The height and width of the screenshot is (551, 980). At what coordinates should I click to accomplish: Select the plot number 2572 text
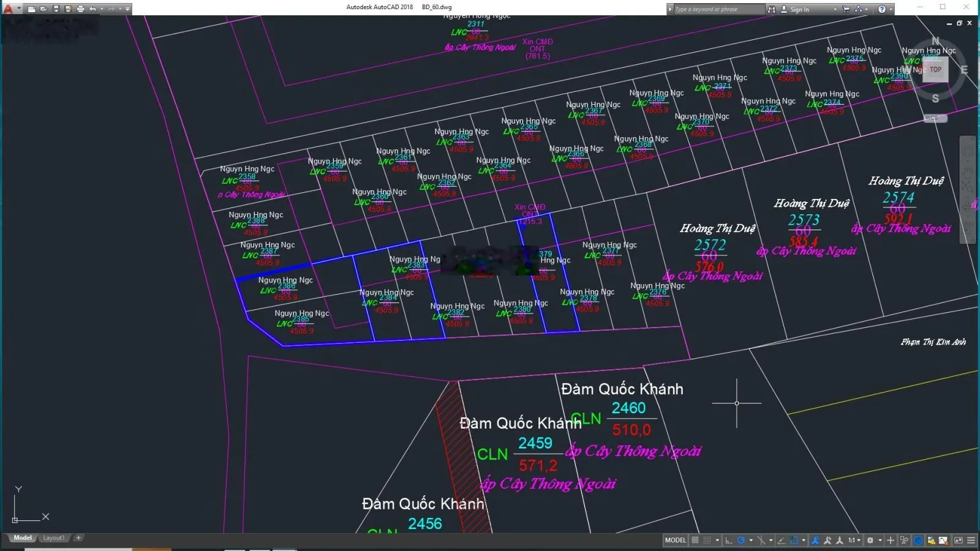coord(710,244)
